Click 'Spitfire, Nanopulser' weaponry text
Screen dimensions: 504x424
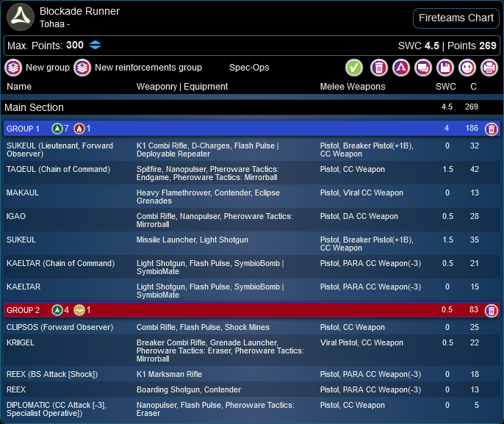tap(171, 169)
